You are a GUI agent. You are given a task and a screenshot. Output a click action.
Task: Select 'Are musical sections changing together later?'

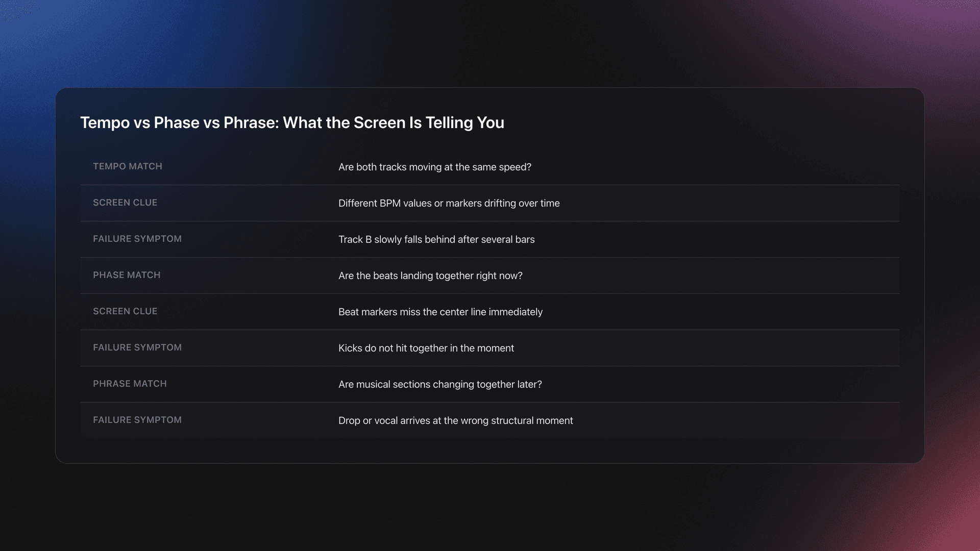point(440,385)
